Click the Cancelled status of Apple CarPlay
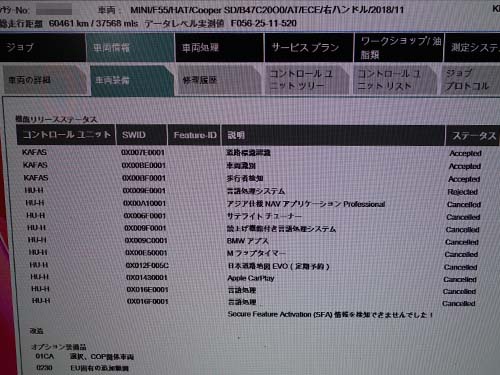500x375 pixels. [460, 279]
